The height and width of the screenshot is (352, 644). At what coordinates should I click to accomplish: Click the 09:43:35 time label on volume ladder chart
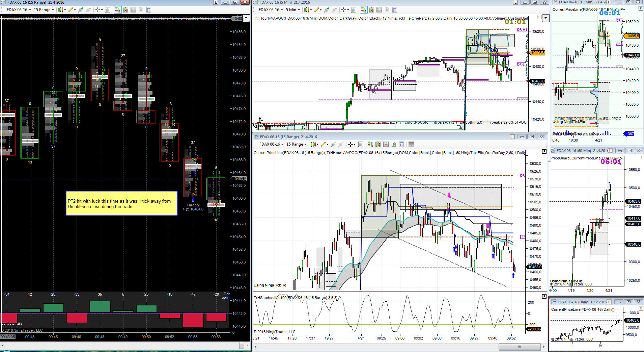(x=8, y=337)
